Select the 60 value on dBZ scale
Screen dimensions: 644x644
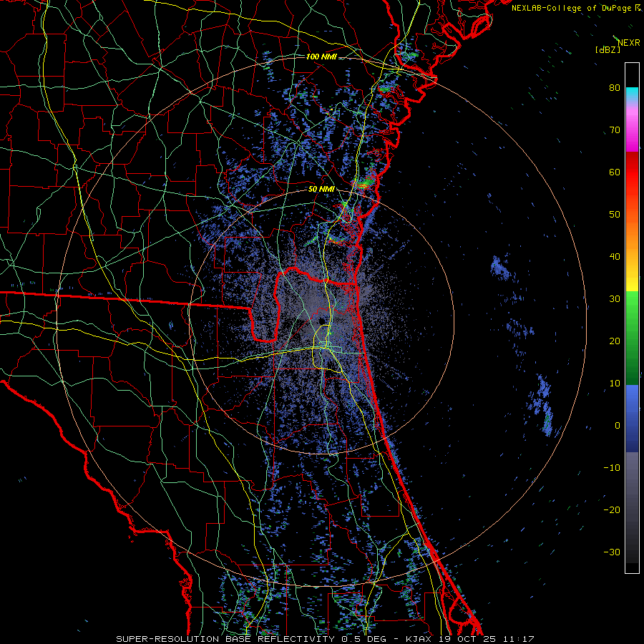[615, 172]
